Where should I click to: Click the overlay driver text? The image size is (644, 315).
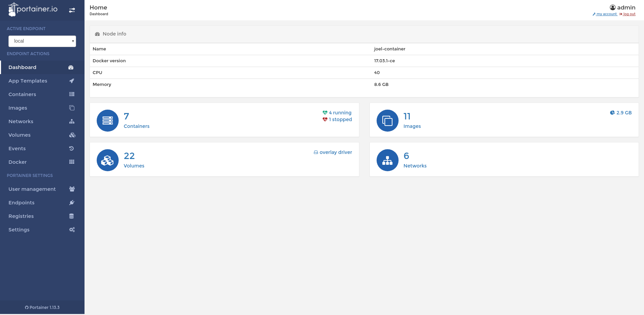336,152
